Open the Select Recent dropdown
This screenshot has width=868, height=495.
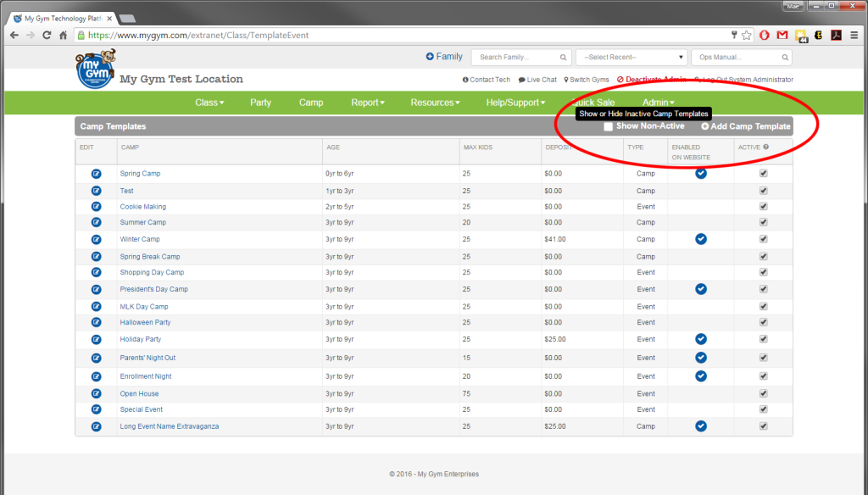click(631, 58)
